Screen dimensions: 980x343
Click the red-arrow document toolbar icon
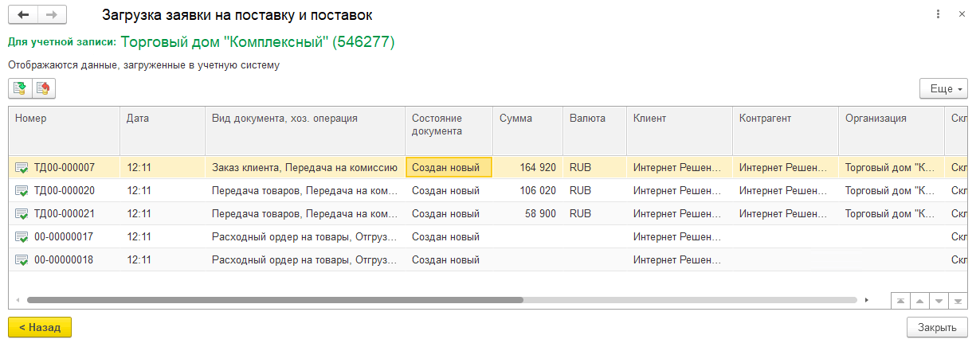pos(44,88)
